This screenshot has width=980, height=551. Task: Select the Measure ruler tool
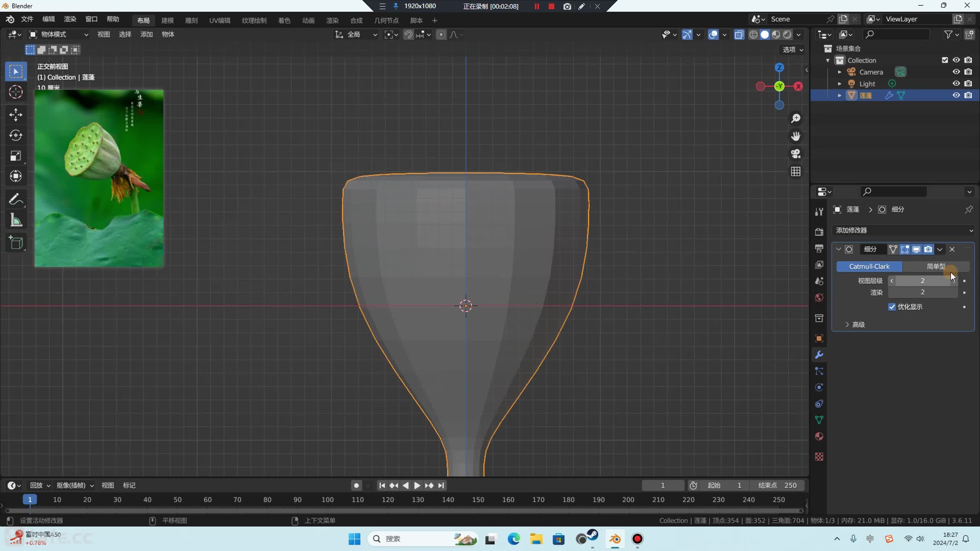(x=16, y=220)
